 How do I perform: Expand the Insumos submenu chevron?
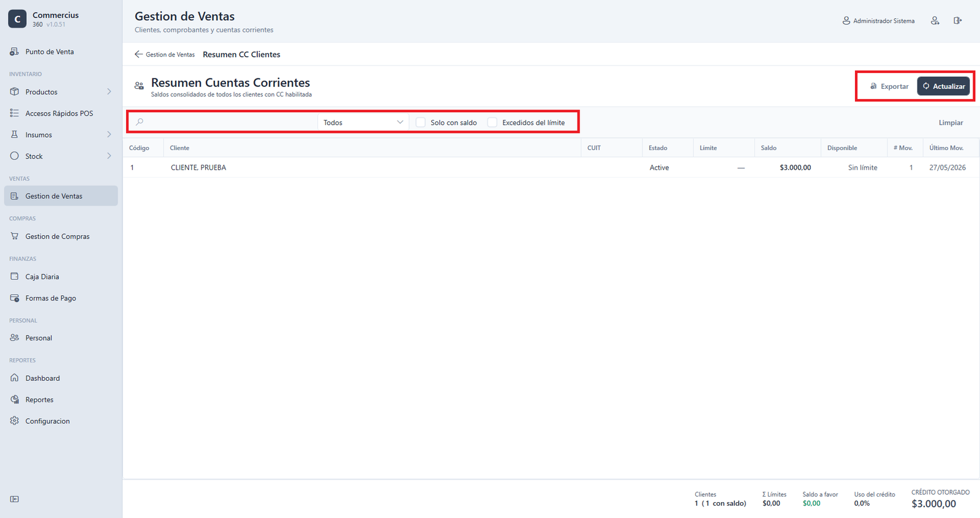(109, 135)
